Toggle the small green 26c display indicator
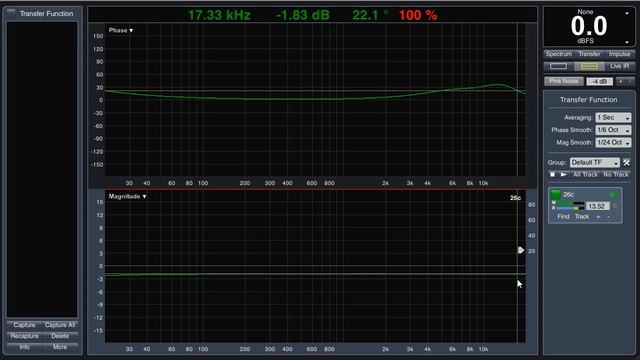 [x=613, y=195]
